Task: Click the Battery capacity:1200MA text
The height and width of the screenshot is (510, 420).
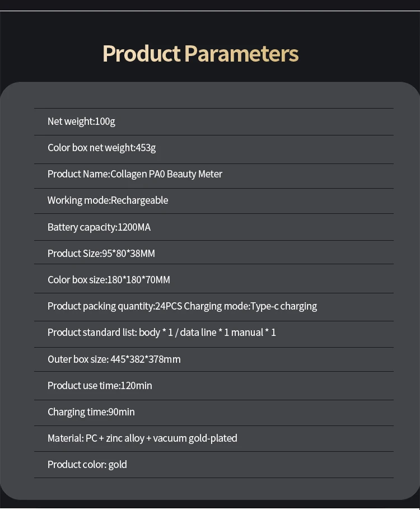Action: pos(99,227)
